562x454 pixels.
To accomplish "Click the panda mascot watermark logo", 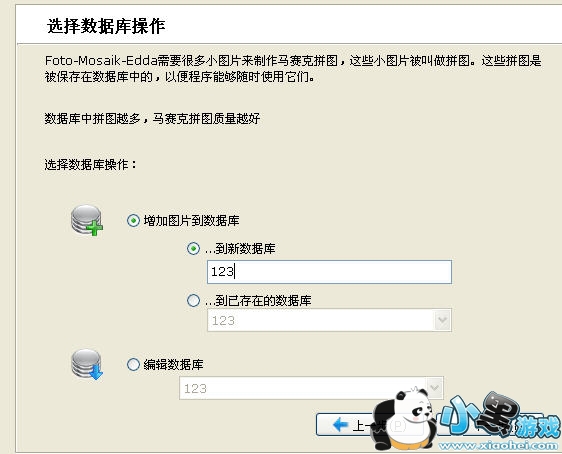I will (x=404, y=420).
